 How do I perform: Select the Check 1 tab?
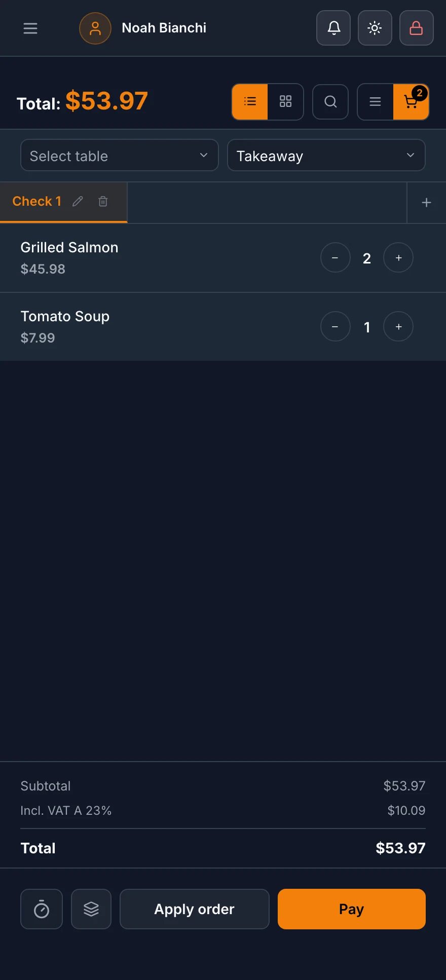pos(37,201)
